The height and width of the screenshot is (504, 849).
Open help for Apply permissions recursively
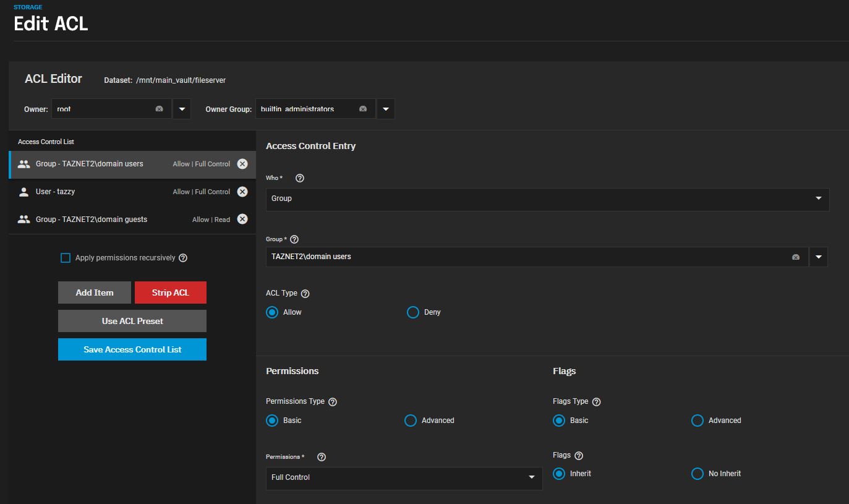coord(183,258)
